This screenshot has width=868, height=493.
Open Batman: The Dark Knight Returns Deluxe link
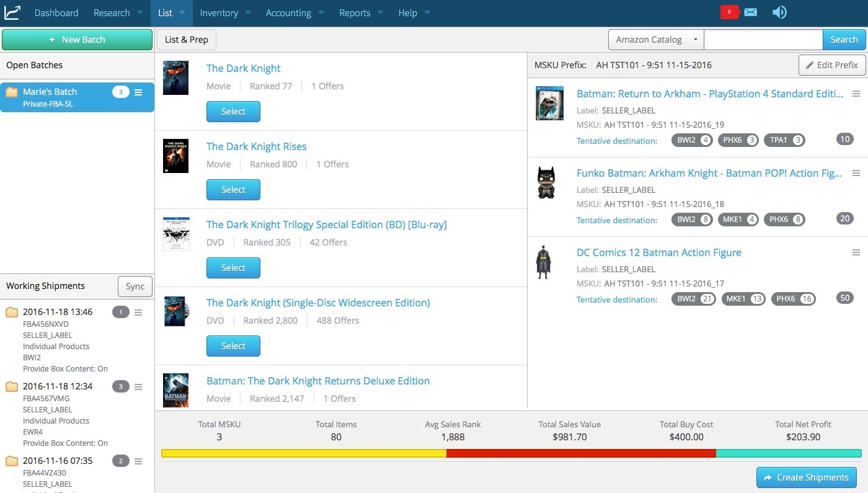pyautogui.click(x=318, y=381)
